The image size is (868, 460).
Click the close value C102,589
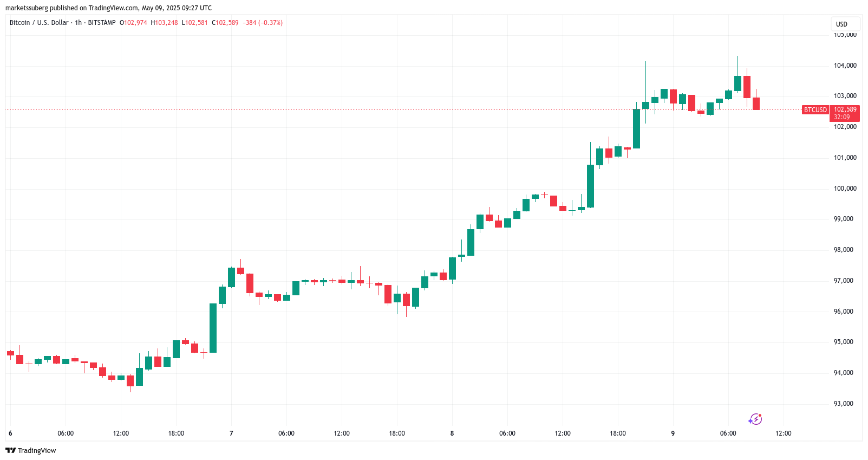[225, 23]
